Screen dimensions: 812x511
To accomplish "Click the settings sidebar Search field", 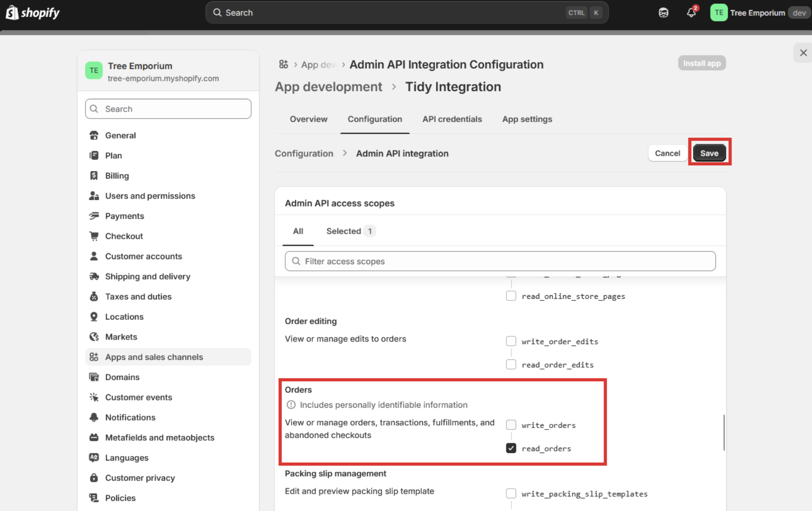I will point(168,109).
